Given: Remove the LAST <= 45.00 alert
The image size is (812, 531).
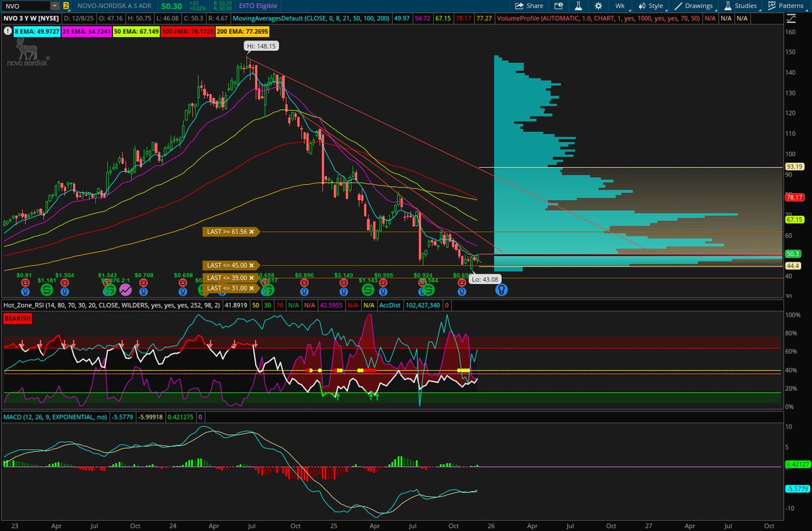Looking at the screenshot, I should (x=251, y=265).
